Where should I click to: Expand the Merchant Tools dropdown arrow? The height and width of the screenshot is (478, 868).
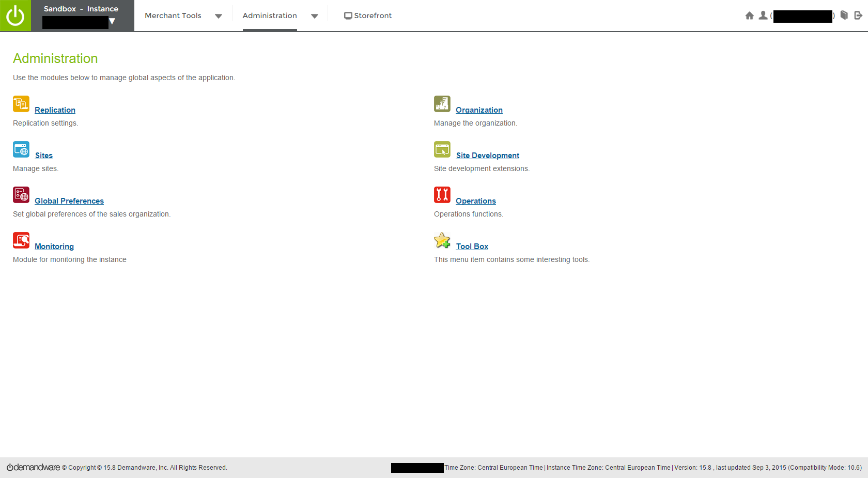pos(219,16)
